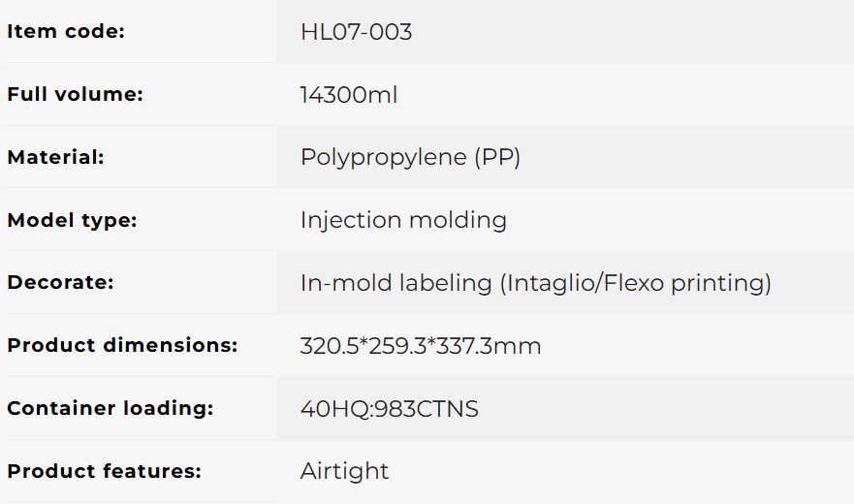
Task: Click the word Polypropylene
Action: point(383,157)
